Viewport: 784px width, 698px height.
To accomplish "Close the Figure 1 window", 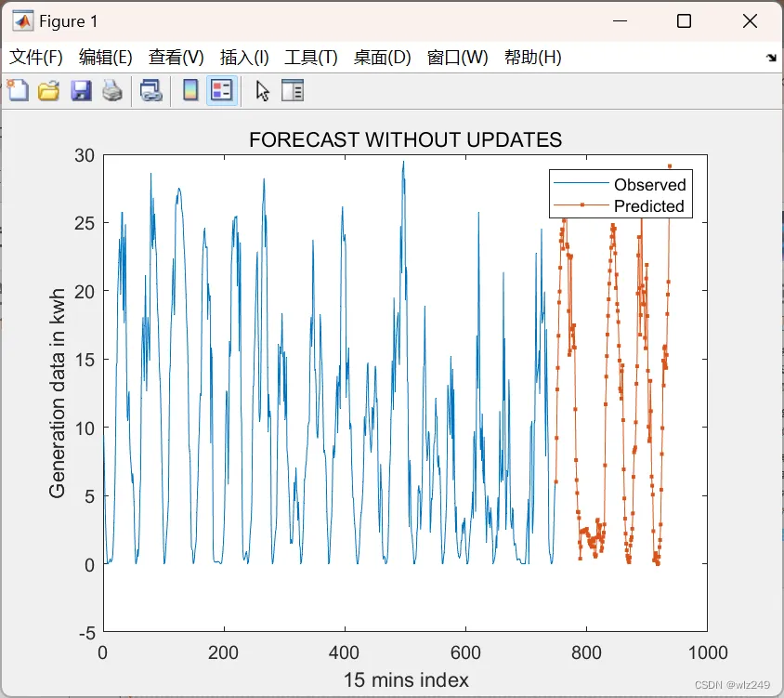I will pos(750,21).
